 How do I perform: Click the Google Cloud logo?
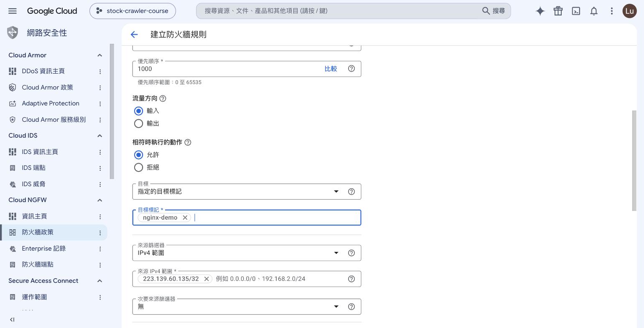point(52,11)
